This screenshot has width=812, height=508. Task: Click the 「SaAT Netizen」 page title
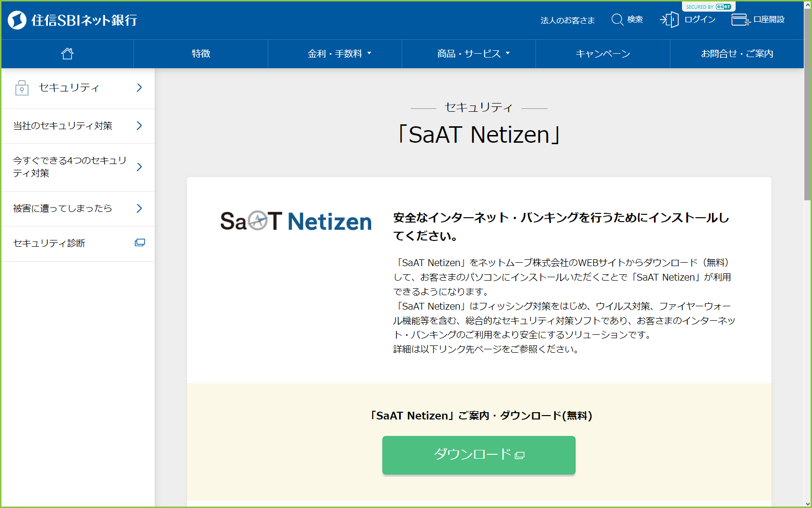click(x=478, y=134)
